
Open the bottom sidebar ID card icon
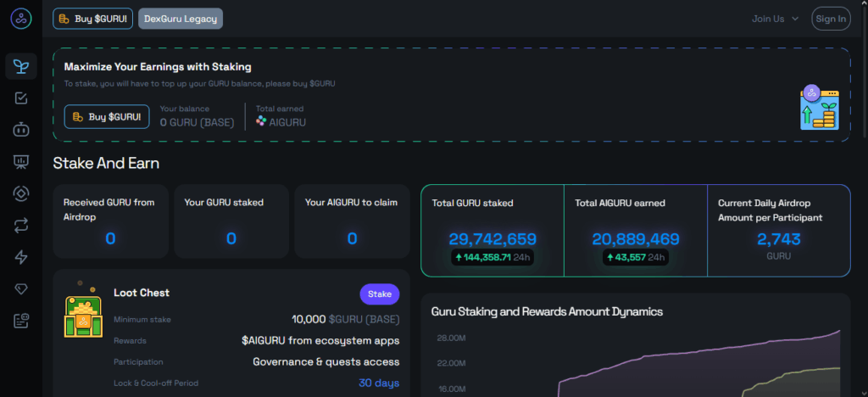click(21, 321)
